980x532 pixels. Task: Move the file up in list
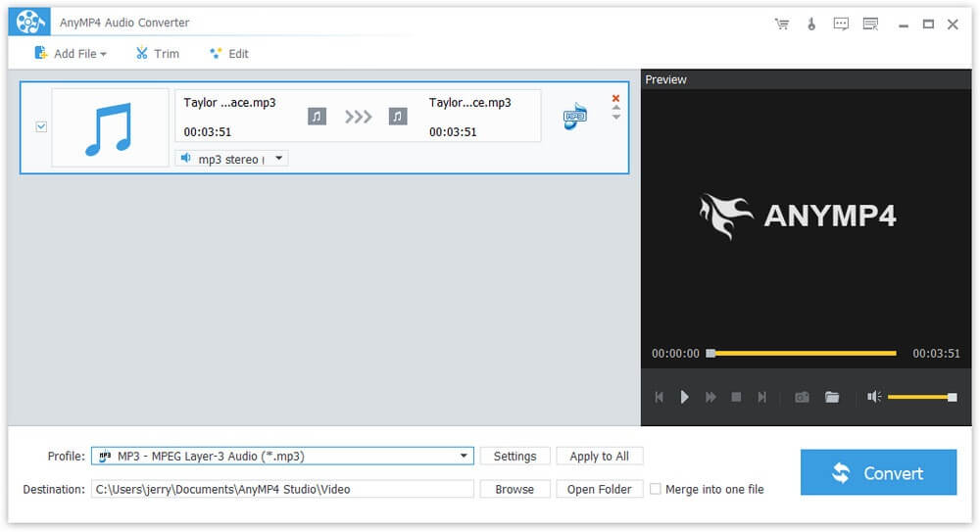pos(616,108)
